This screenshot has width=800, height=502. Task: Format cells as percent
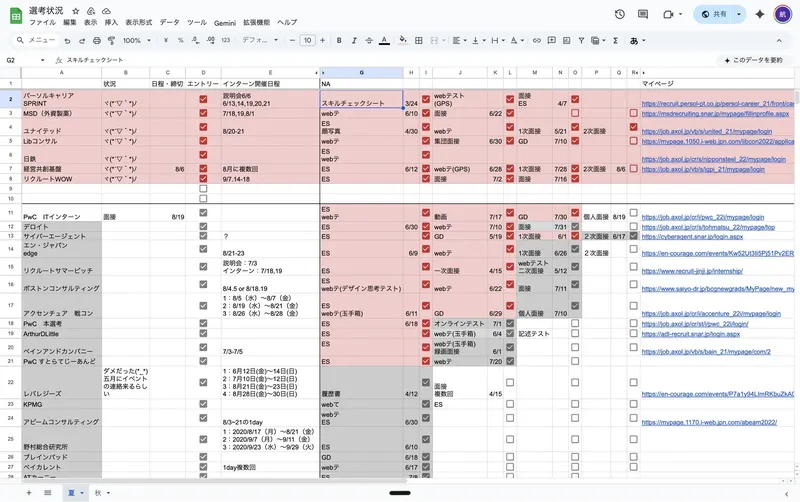181,40
